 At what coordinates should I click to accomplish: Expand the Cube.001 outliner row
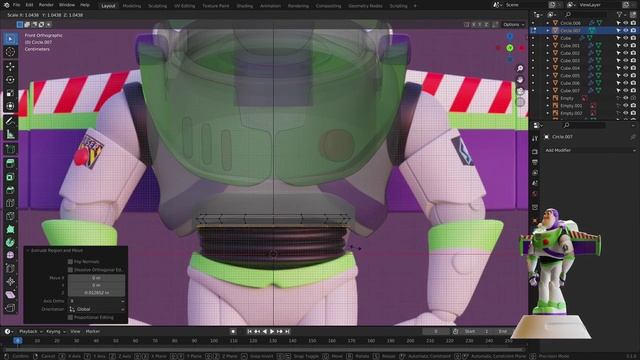tap(548, 46)
